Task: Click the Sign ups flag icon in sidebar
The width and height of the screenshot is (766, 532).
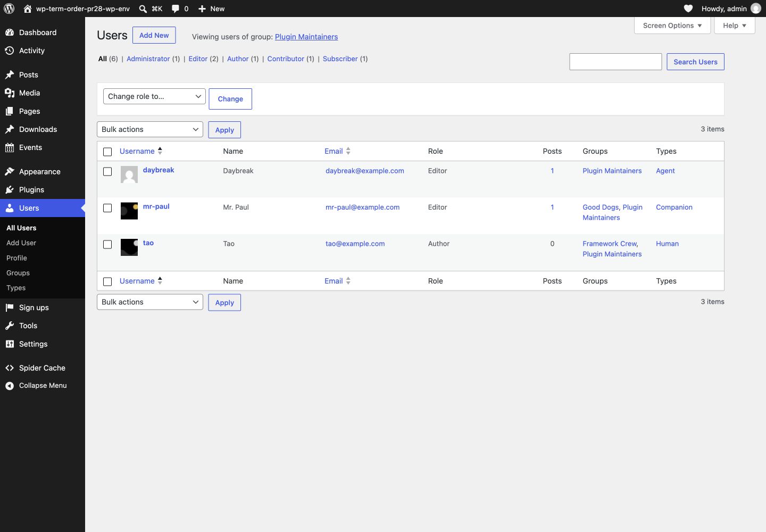Action: 10,307
